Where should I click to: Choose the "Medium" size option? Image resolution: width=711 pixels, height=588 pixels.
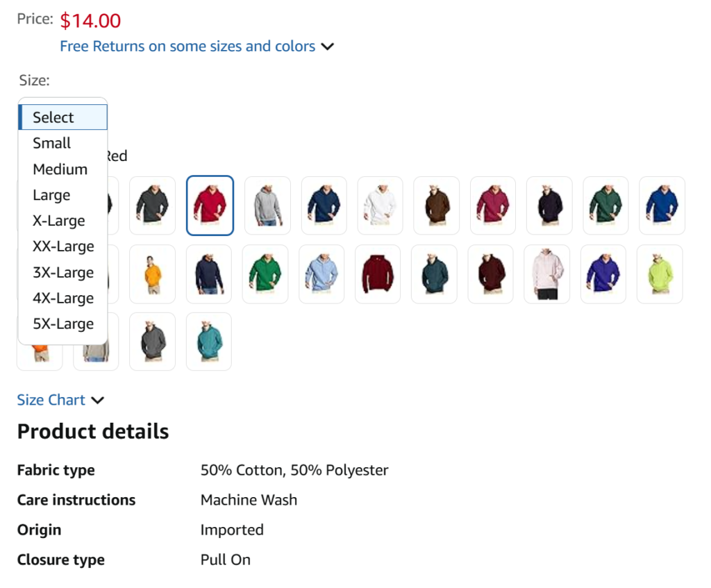60,169
